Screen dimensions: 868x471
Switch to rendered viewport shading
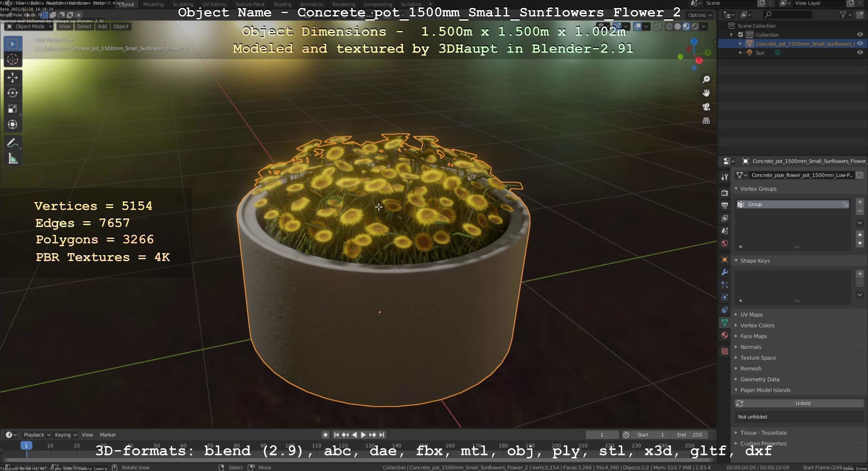point(695,26)
